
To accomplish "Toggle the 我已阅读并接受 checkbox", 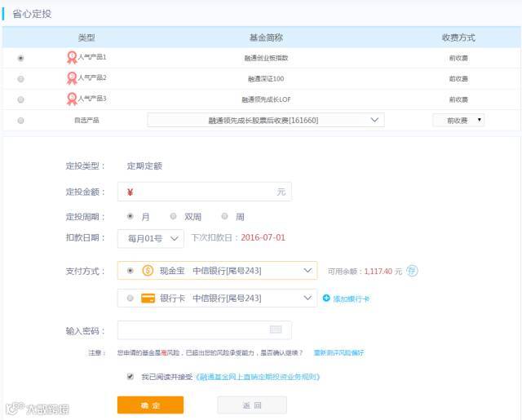I will pyautogui.click(x=130, y=377).
